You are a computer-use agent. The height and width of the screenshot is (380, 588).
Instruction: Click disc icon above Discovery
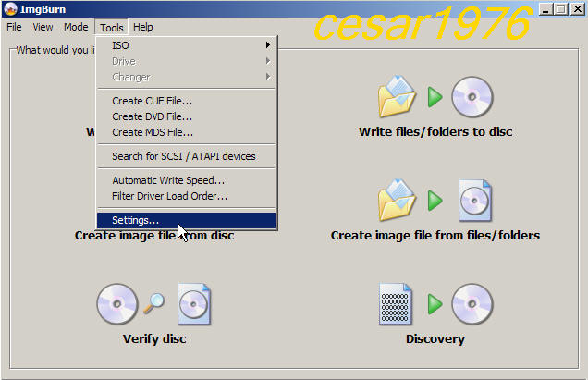472,304
